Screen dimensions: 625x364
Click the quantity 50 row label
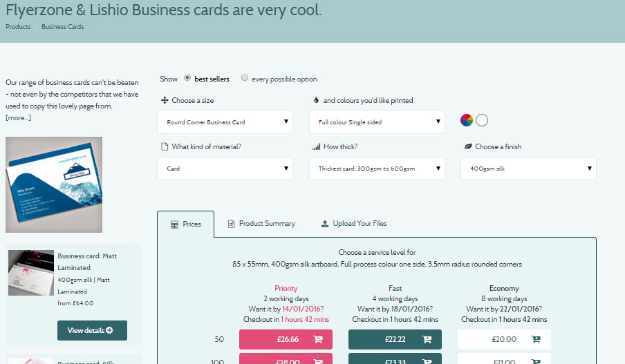pyautogui.click(x=219, y=339)
